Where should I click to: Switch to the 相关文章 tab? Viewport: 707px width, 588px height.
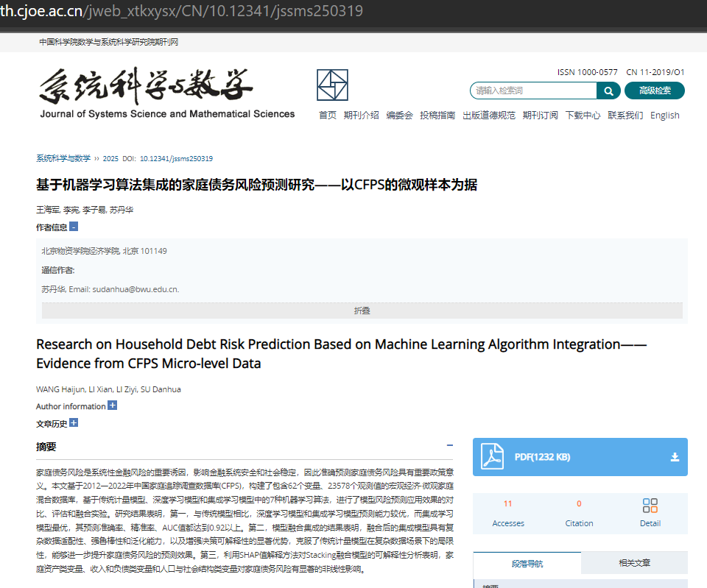pos(633,564)
